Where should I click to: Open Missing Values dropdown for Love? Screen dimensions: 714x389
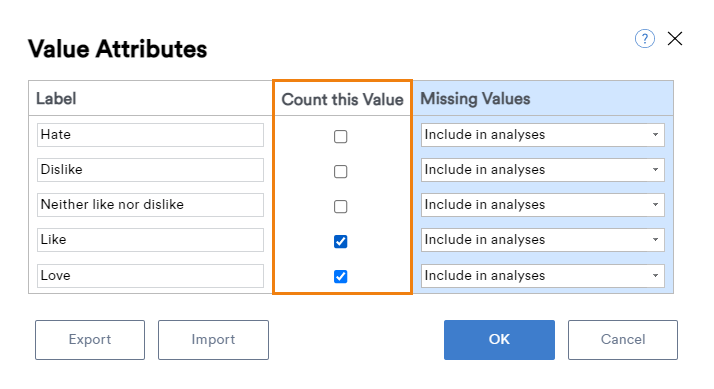[542, 276]
